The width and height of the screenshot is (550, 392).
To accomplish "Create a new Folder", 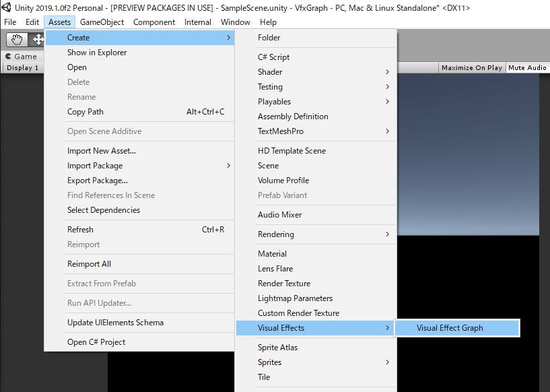I will (316, 38).
